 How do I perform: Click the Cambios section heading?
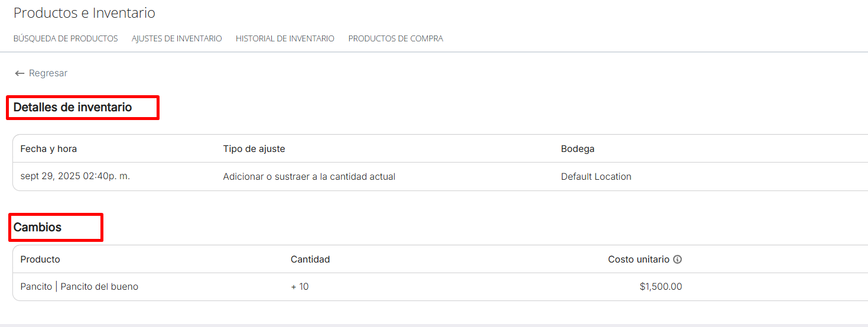pos(38,227)
